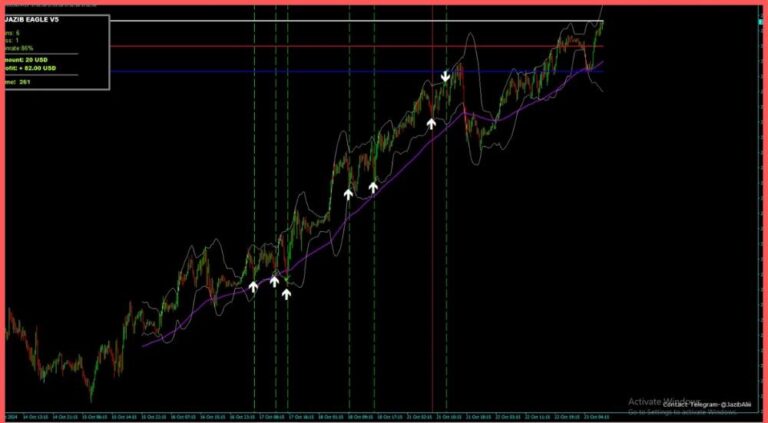Click the left arrow of the mid-chart pair
The height and width of the screenshot is (423, 768).
[x=348, y=194]
